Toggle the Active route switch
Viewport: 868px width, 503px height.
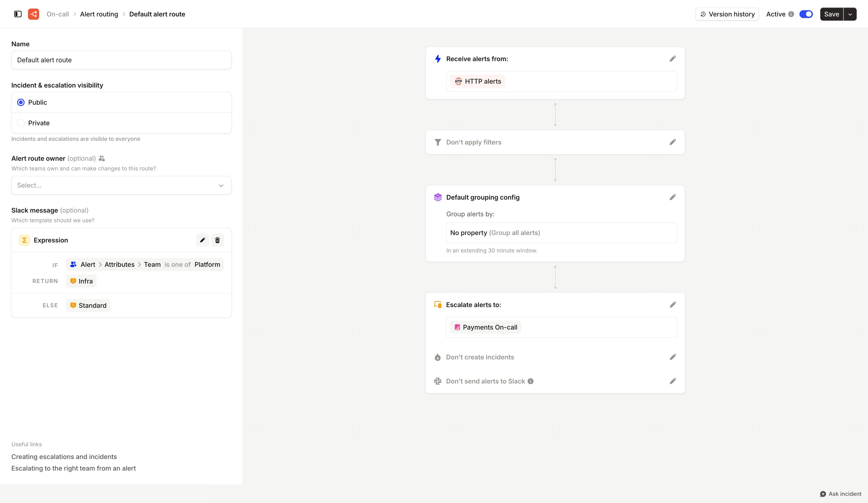806,14
